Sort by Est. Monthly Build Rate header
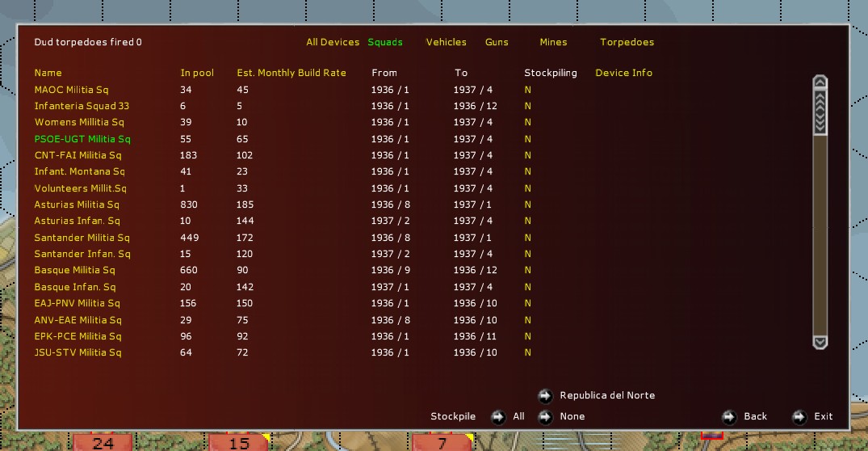The image size is (868, 451). pyautogui.click(x=291, y=73)
